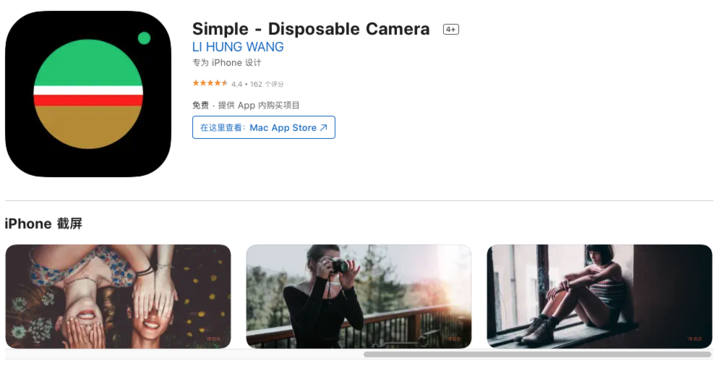This screenshot has width=720, height=379.
Task: Click empty scrollbar track left of thumb
Action: (184, 354)
